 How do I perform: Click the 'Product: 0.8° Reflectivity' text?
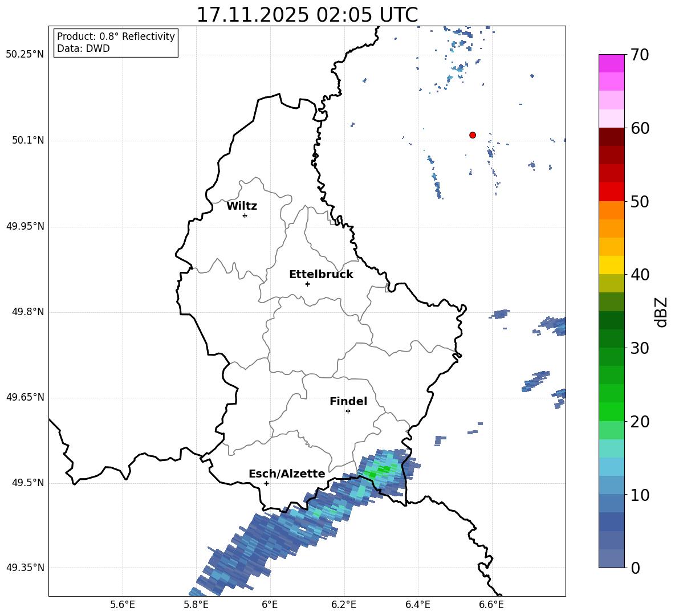pyautogui.click(x=116, y=36)
